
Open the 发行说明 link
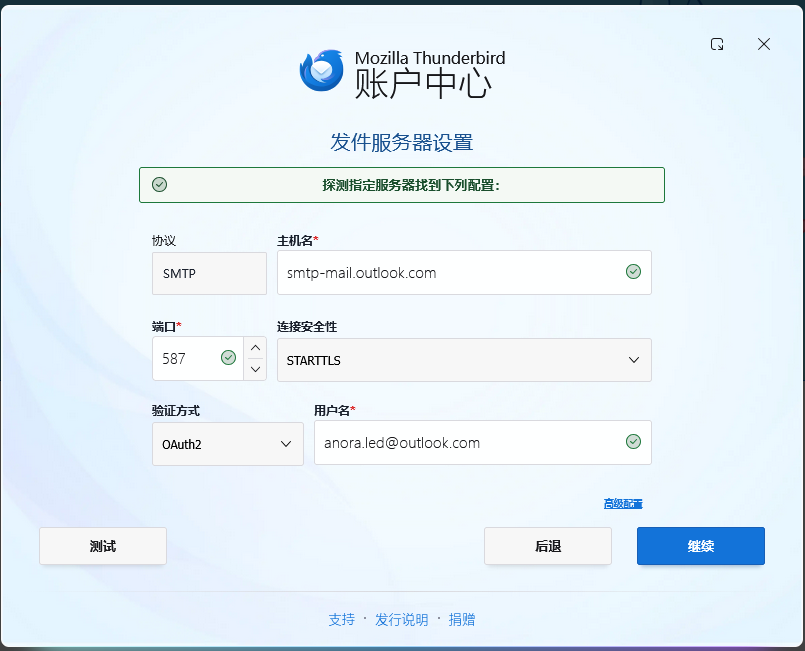coord(401,620)
